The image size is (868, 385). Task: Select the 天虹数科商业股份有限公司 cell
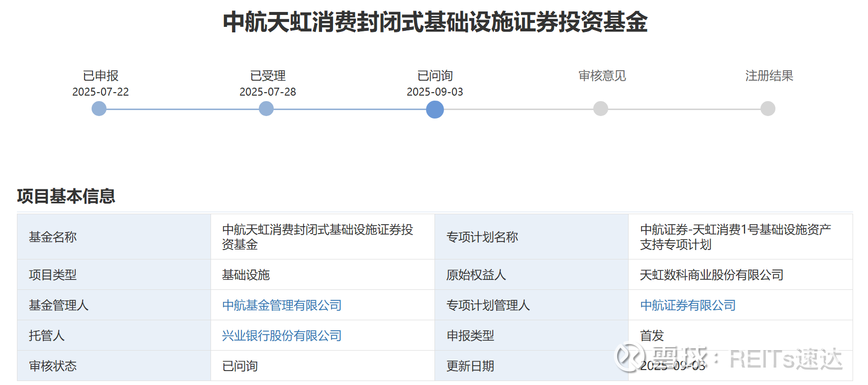point(712,275)
